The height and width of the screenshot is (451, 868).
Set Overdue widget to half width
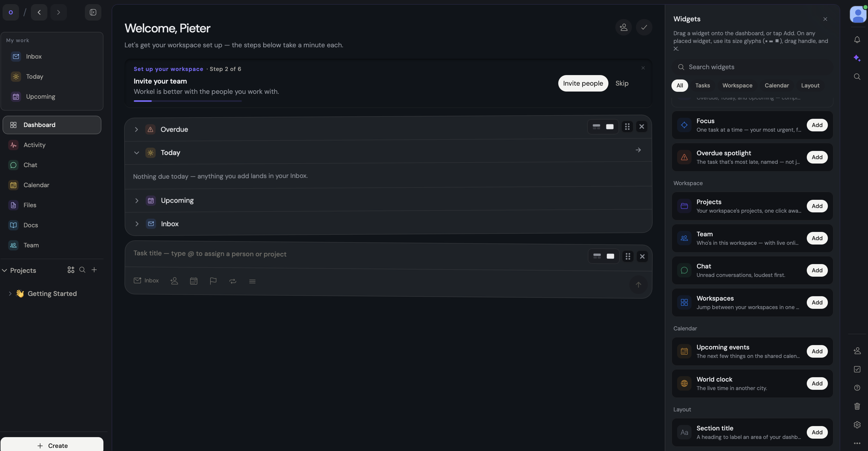(x=596, y=127)
